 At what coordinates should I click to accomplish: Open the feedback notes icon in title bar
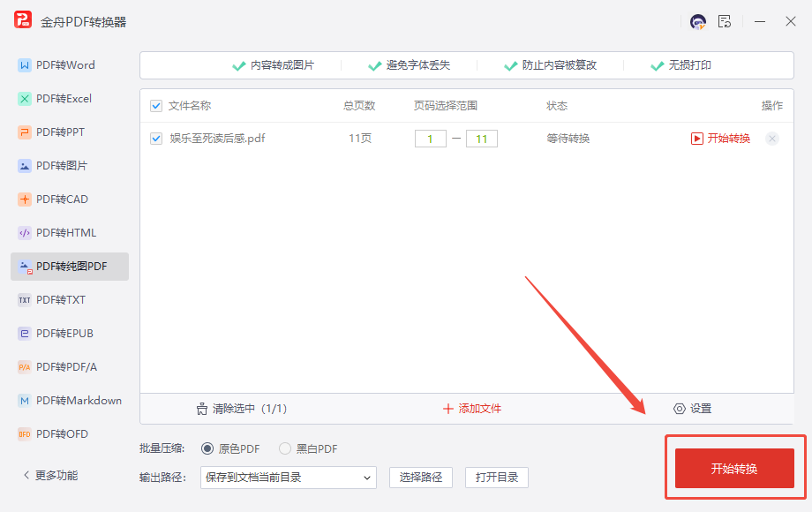pyautogui.click(x=725, y=22)
